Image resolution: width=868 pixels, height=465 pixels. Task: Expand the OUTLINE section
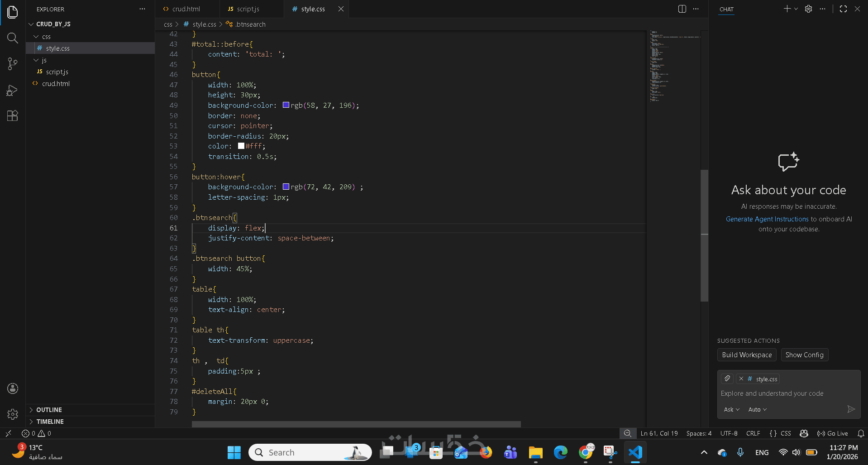[49, 410]
